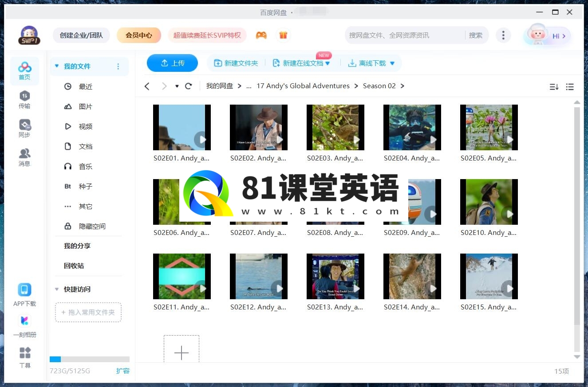The width and height of the screenshot is (588, 387).
Task: Select the S02E15 snowy video thumbnail
Action: [x=489, y=277]
